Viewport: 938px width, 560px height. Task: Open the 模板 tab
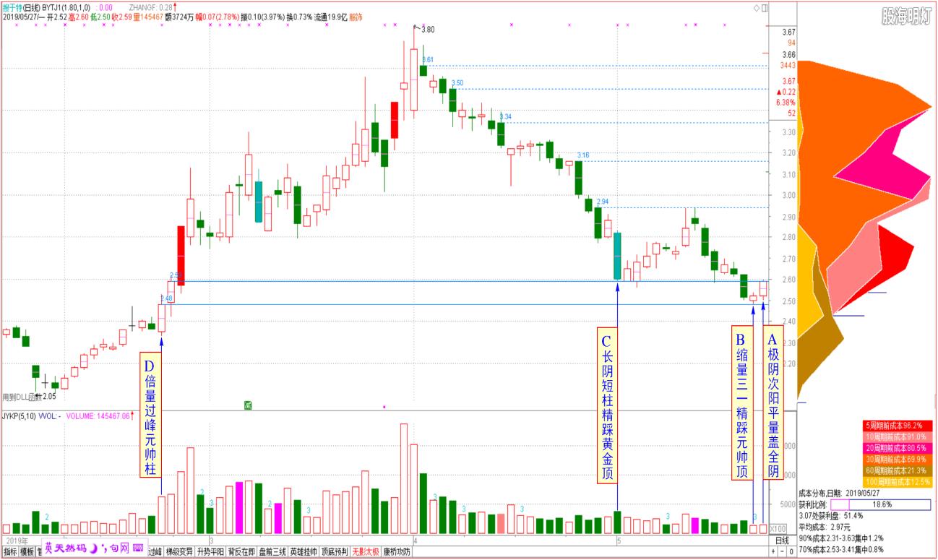click(27, 552)
